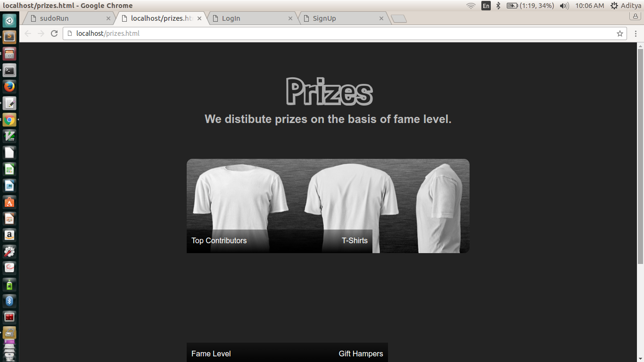Viewport: 644px width, 362px height.
Task: Launch Vim from the launcher
Action: (9, 136)
